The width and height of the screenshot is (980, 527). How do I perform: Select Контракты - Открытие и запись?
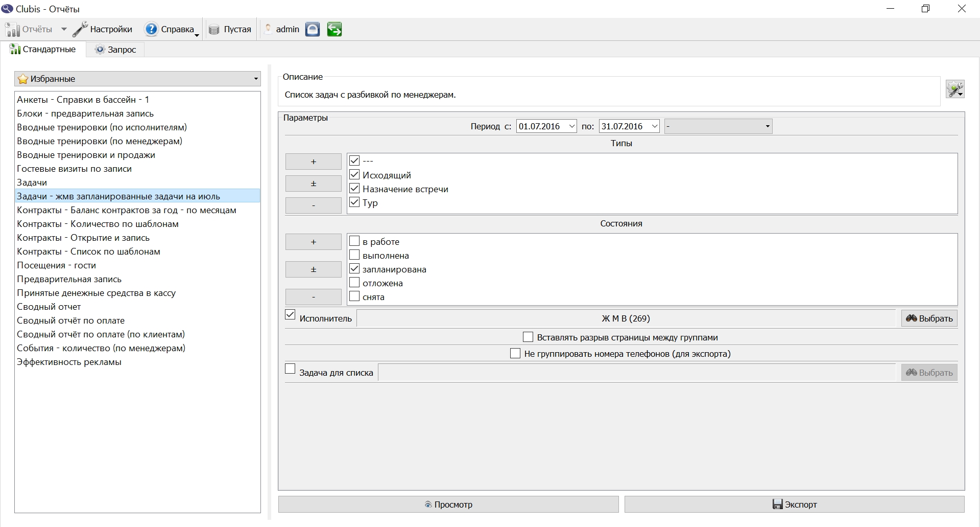tap(137, 238)
